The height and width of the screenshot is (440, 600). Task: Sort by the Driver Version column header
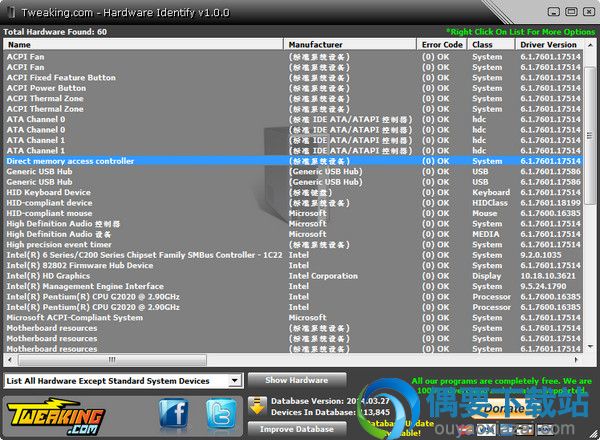coord(549,45)
